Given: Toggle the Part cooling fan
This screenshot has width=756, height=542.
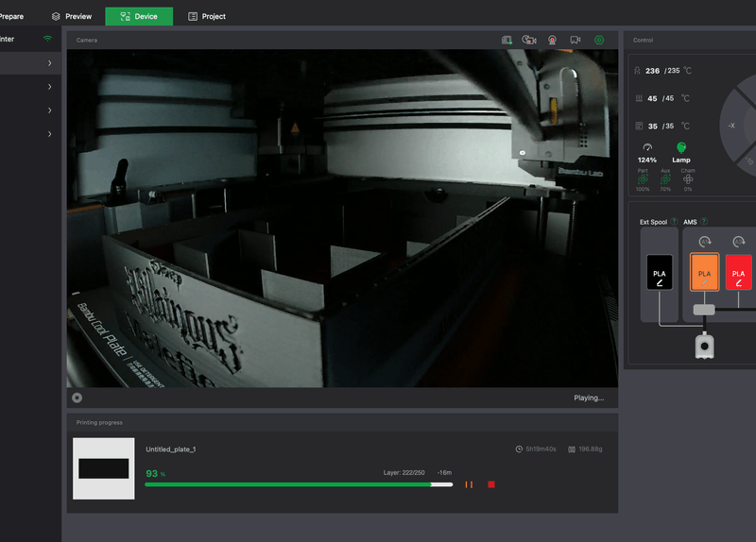Looking at the screenshot, I should point(644,179).
